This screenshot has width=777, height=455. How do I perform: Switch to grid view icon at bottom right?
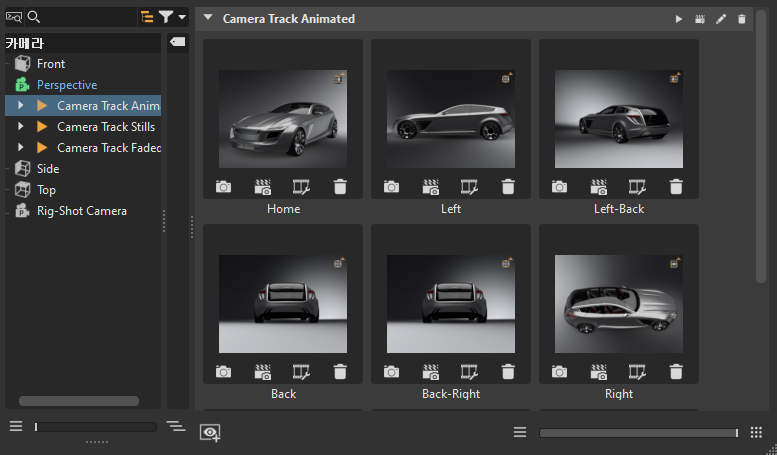click(756, 432)
